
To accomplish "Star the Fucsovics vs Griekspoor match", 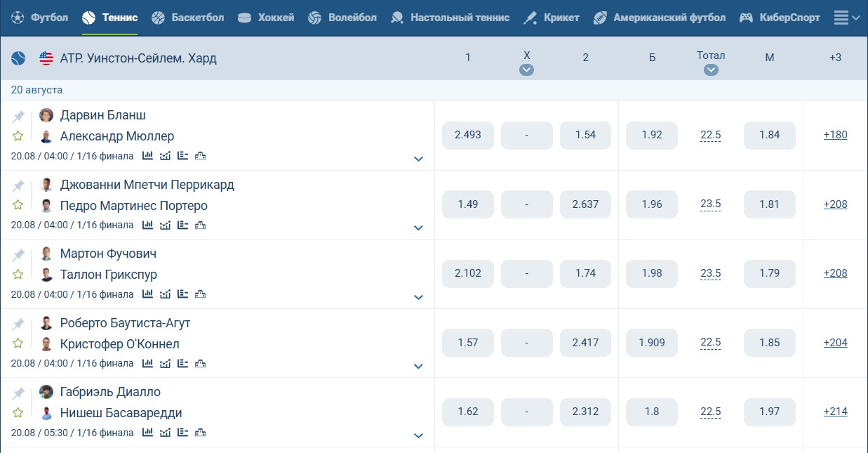I will [18, 275].
